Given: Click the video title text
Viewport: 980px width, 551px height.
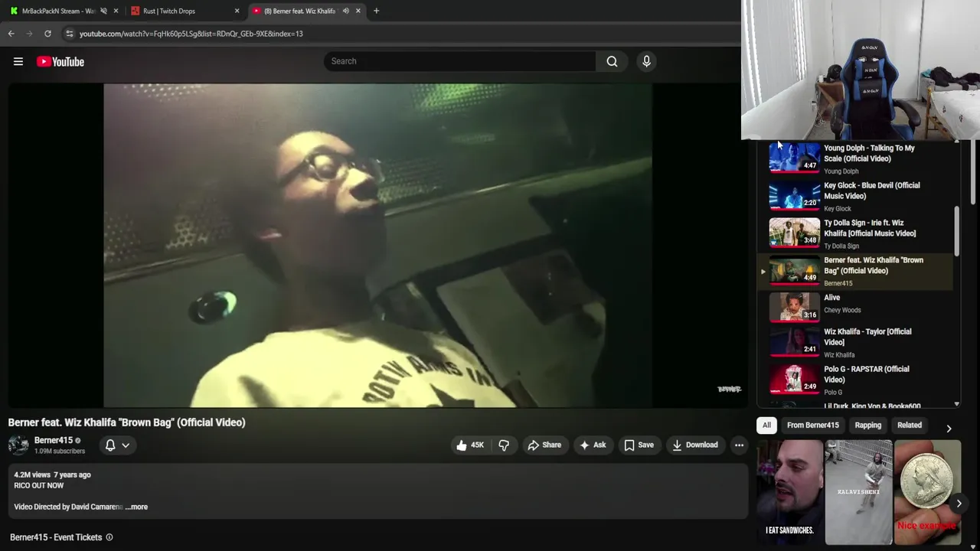Looking at the screenshot, I should pyautogui.click(x=126, y=422).
